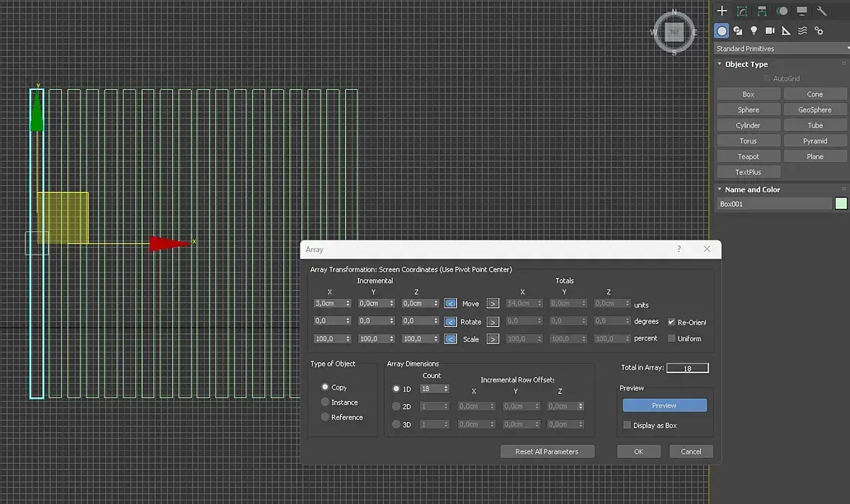The width and height of the screenshot is (850, 504).
Task: Toggle the Re-Orient checkbox
Action: (x=671, y=322)
